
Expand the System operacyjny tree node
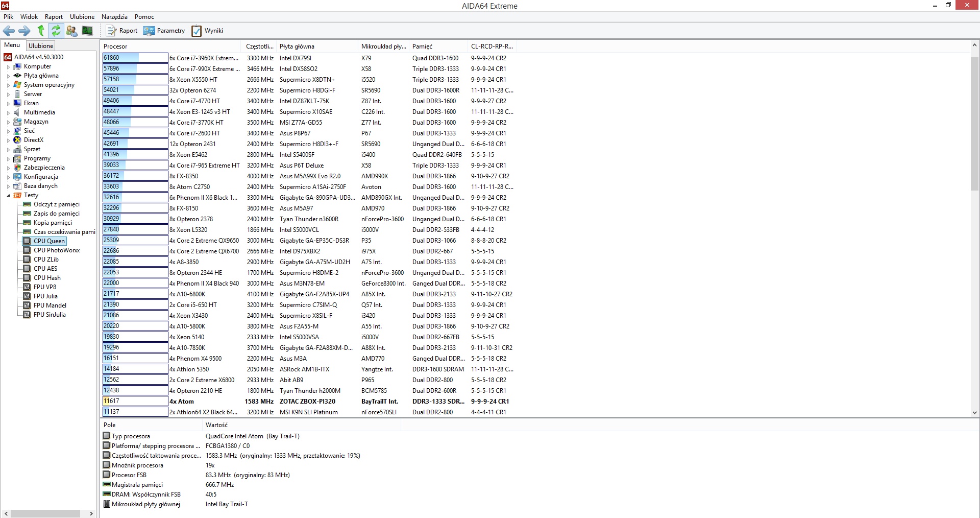[x=8, y=85]
